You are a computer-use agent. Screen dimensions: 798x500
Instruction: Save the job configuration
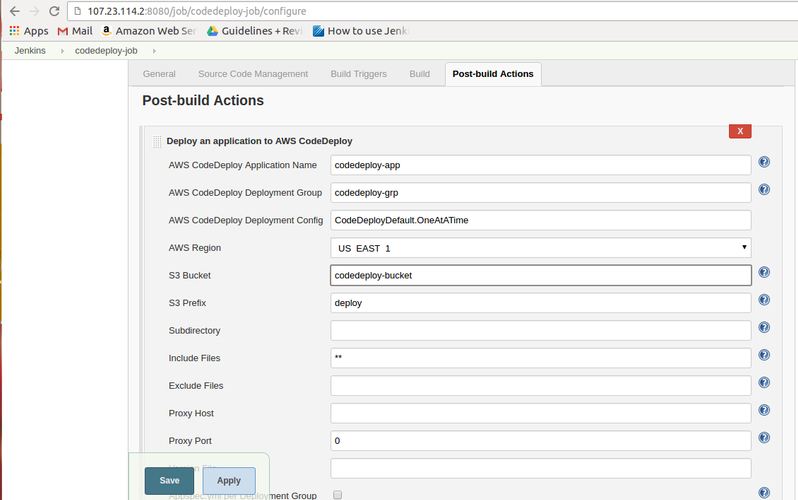(x=169, y=481)
